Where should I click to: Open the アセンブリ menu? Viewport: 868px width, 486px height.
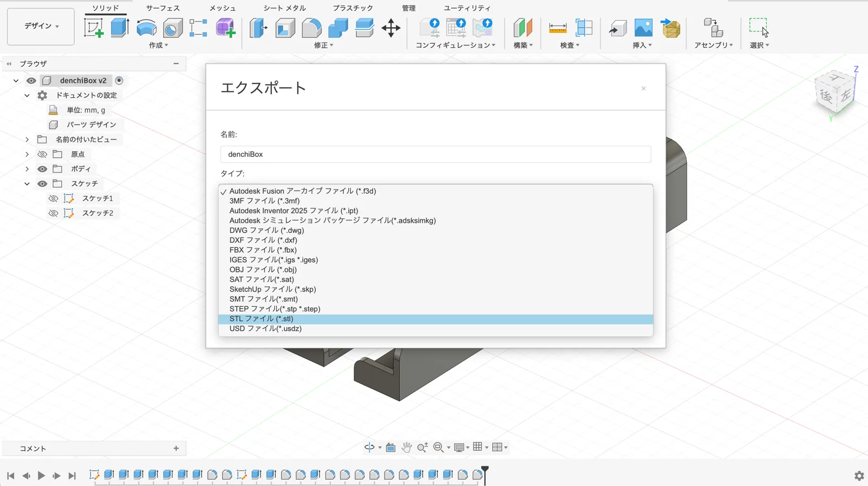713,46
